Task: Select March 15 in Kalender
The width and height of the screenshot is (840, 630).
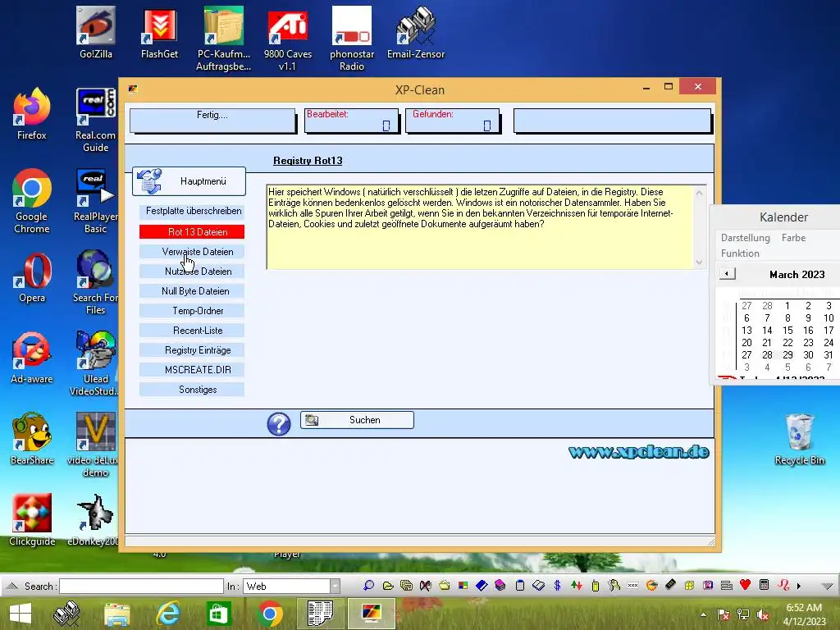Action: tap(787, 331)
